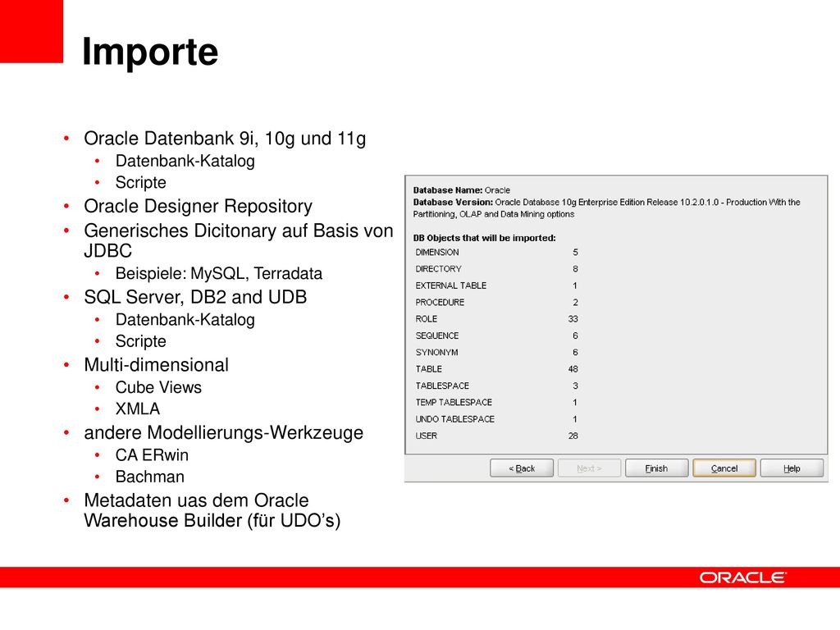Click 'Generisches Dicitonary auf Basis von JDBC'
The image size is (840, 630).
pos(239,240)
